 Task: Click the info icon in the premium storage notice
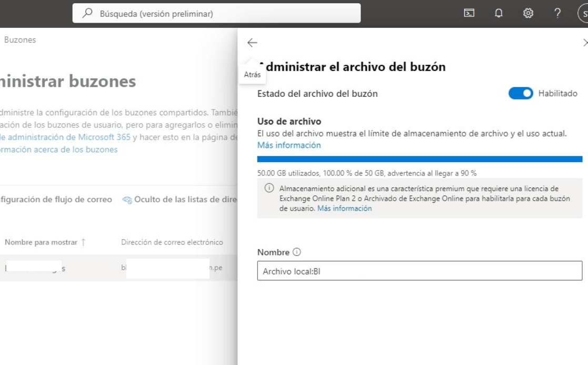click(269, 188)
